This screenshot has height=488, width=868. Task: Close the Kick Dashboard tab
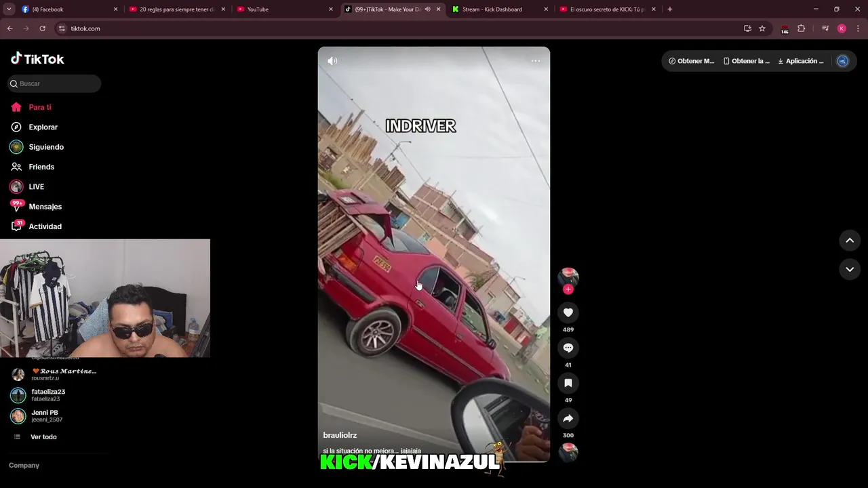[546, 9]
